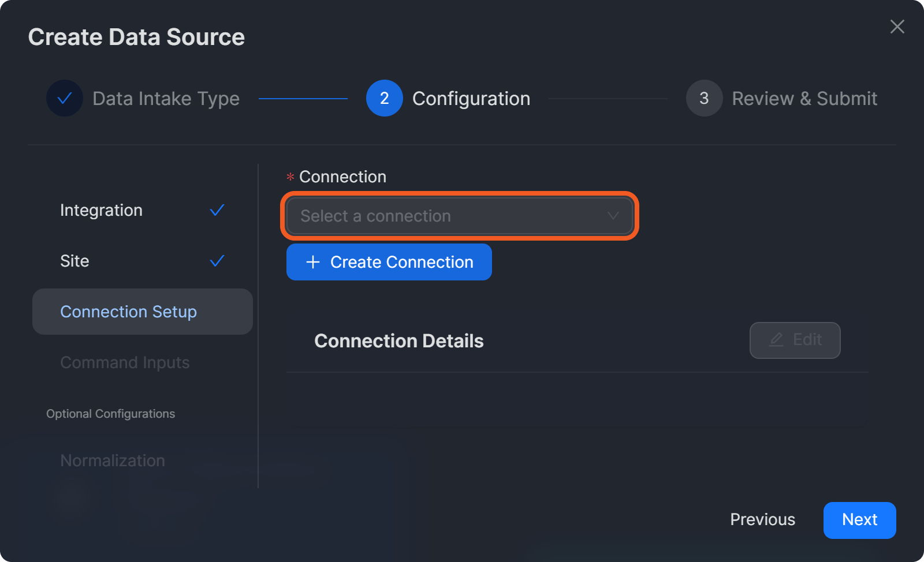Screen dimensions: 924x562
Task: Close the Create Data Source dialog
Action: [x=897, y=27]
